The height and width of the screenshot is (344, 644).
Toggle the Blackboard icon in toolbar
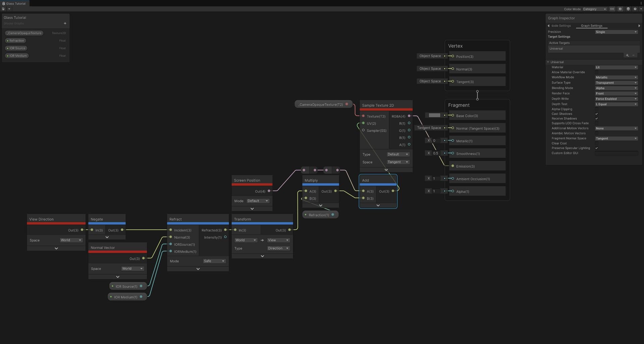pos(612,9)
